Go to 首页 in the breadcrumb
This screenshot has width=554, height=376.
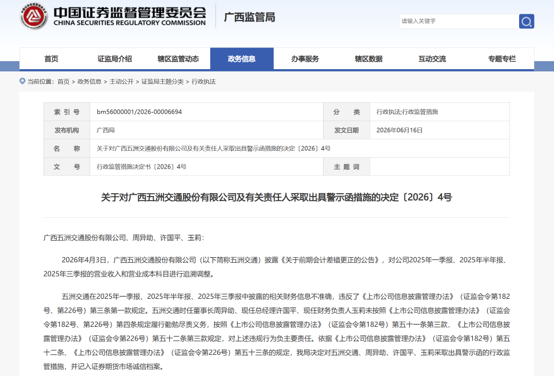tap(63, 82)
